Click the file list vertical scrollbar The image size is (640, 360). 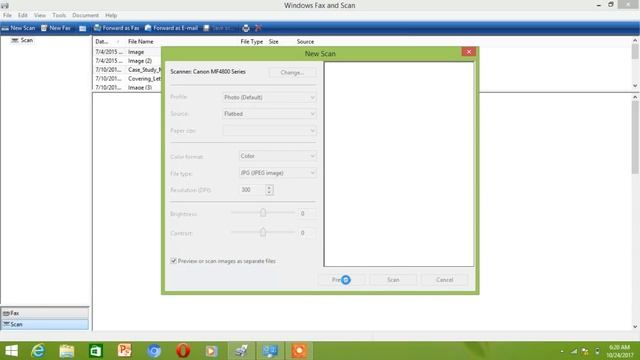point(635,63)
